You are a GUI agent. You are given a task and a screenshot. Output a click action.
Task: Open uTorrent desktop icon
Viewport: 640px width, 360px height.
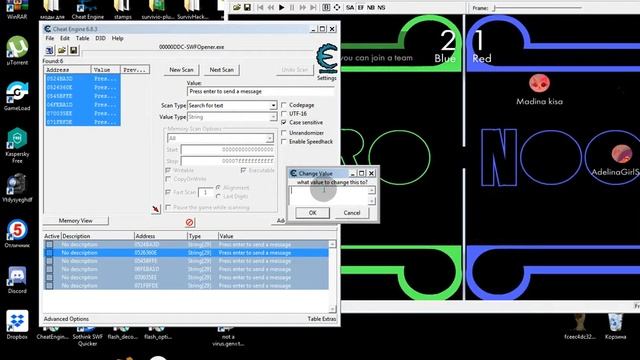17,51
